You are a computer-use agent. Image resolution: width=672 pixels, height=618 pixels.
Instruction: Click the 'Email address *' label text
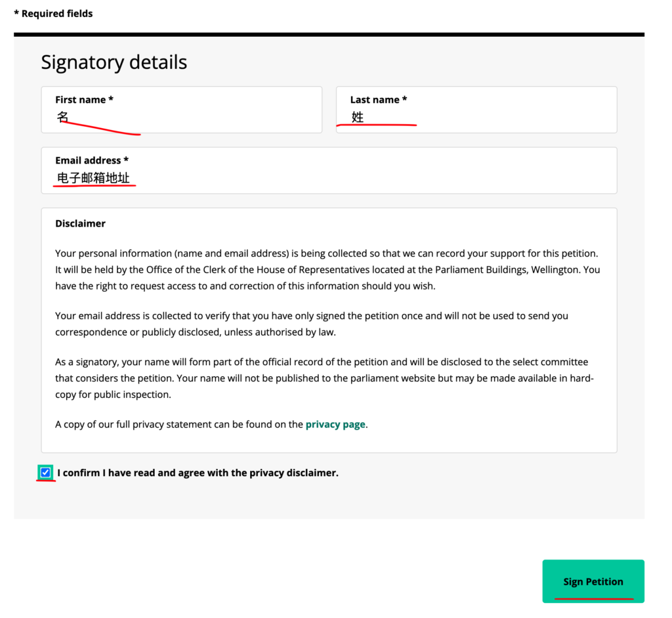click(x=92, y=160)
